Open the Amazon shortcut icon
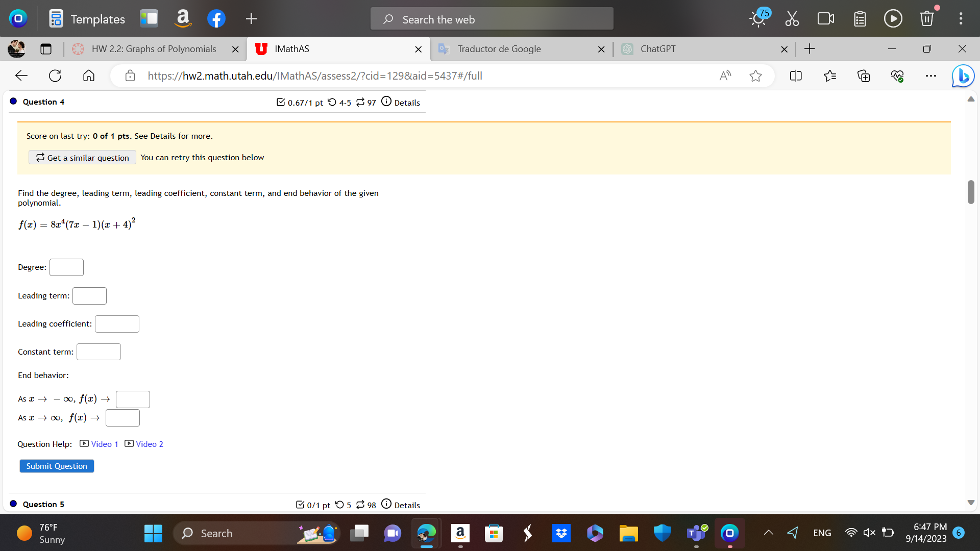Screen dimensions: 980x551 coord(183,19)
